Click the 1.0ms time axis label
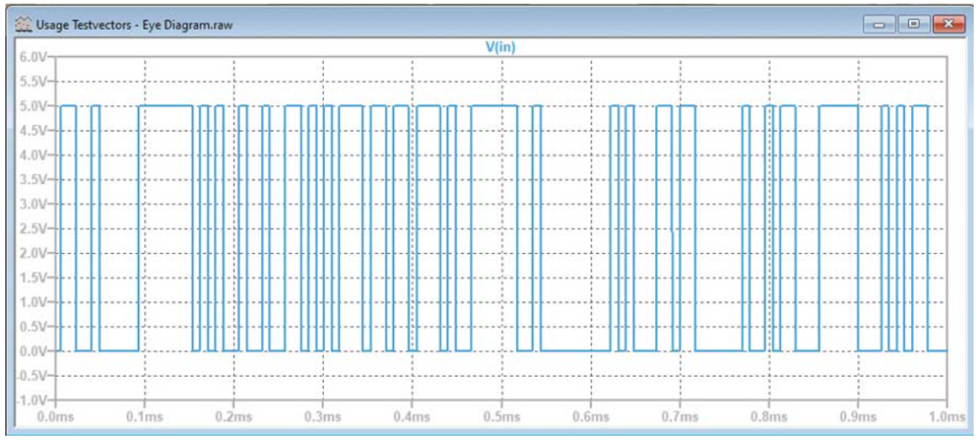 click(x=946, y=417)
